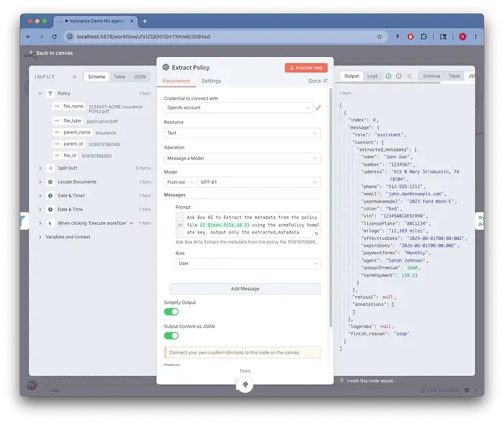Click the output info icon
The image size is (504, 423).
point(399,76)
